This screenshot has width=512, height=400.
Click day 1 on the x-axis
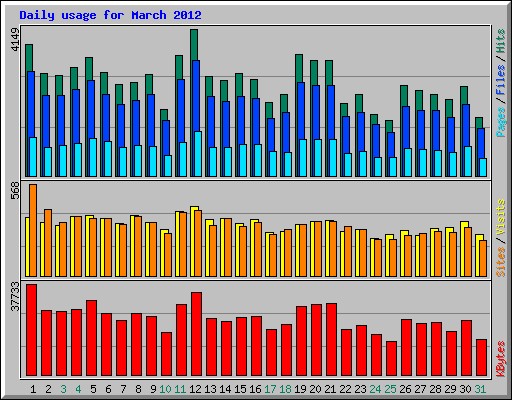click(33, 389)
